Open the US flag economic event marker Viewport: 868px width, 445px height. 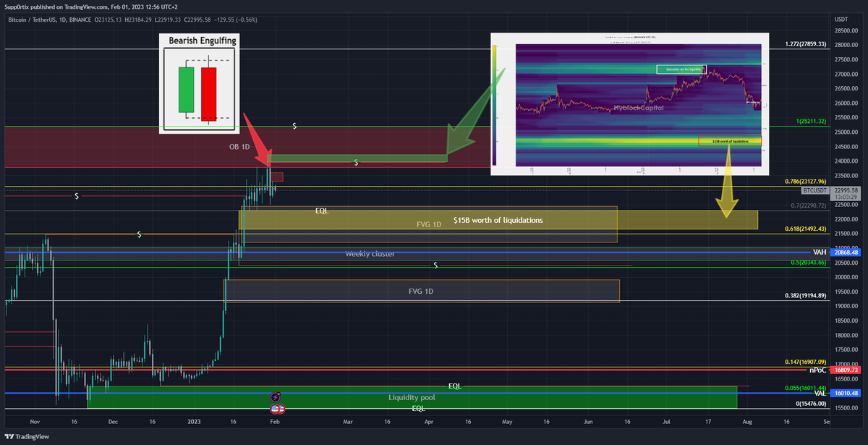[276, 409]
